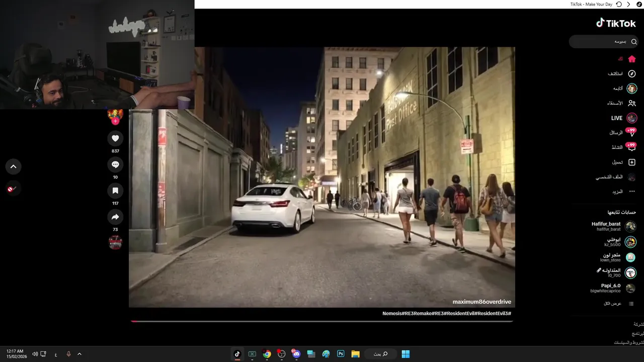Click TikTok icon on taskbar
The width and height of the screenshot is (644, 362).
(237, 354)
